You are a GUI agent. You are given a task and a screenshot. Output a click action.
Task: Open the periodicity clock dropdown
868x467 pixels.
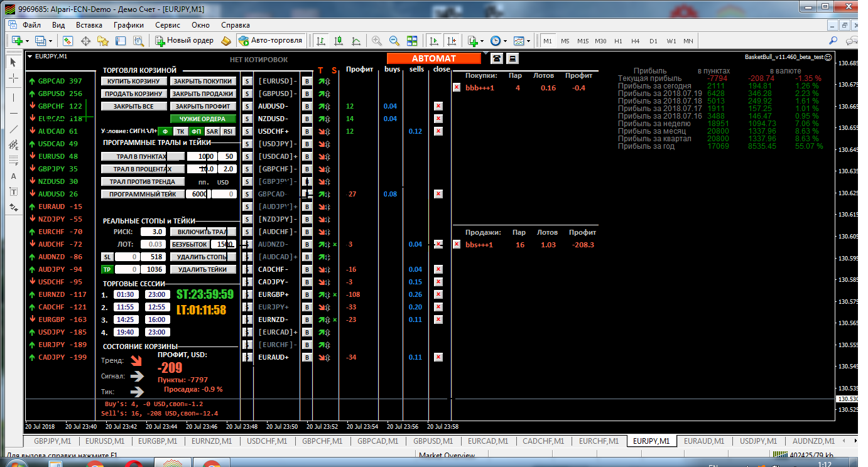(x=505, y=41)
